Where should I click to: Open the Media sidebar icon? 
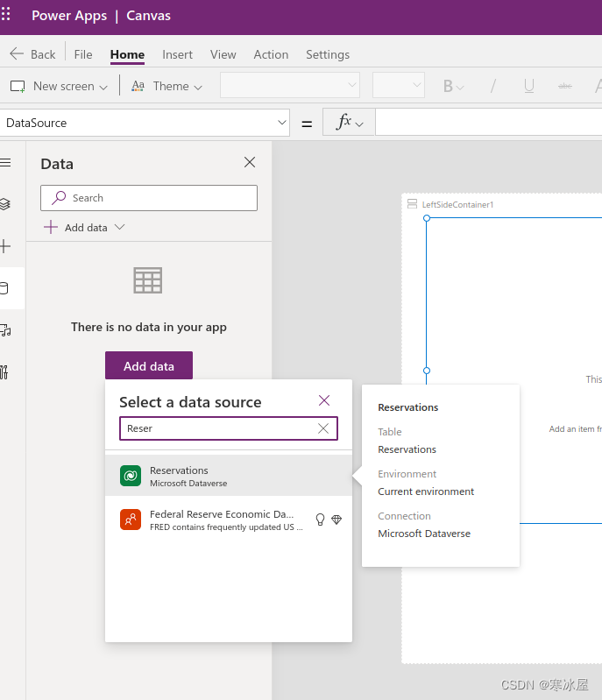tap(5, 330)
